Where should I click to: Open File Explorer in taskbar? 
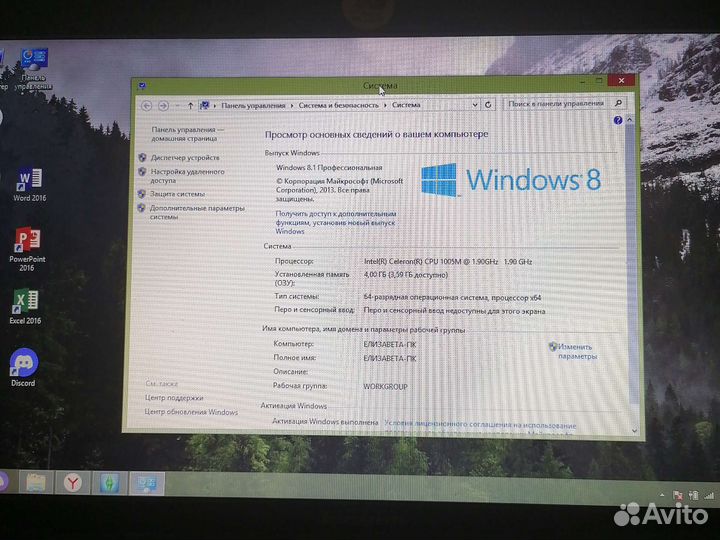pyautogui.click(x=35, y=482)
